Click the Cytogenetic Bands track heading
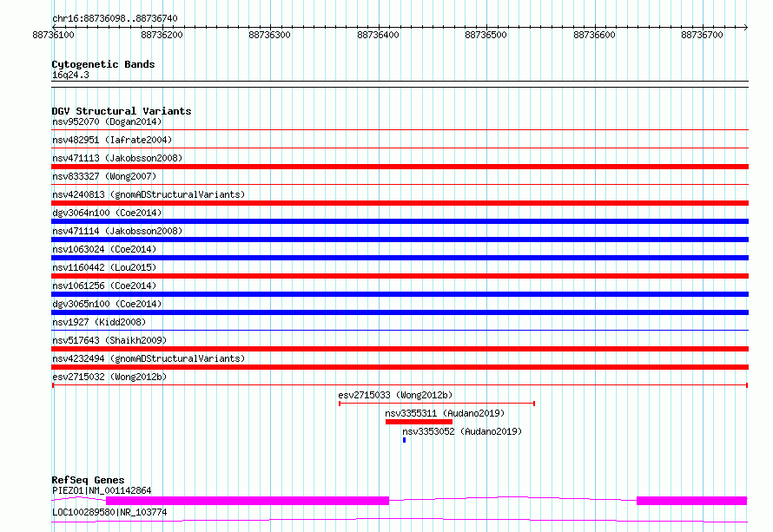This screenshot has height=532, width=773. pyautogui.click(x=103, y=64)
